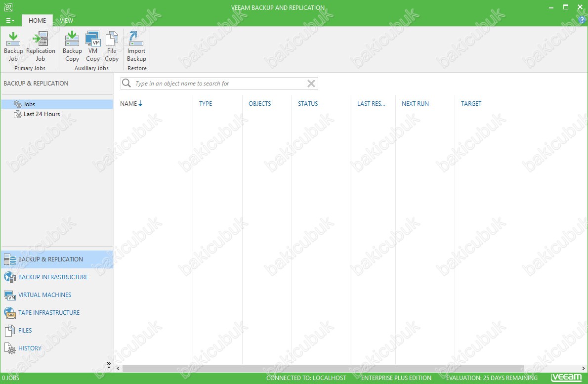The image size is (588, 384).
Task: Open the main application menu button
Action: (x=10, y=20)
